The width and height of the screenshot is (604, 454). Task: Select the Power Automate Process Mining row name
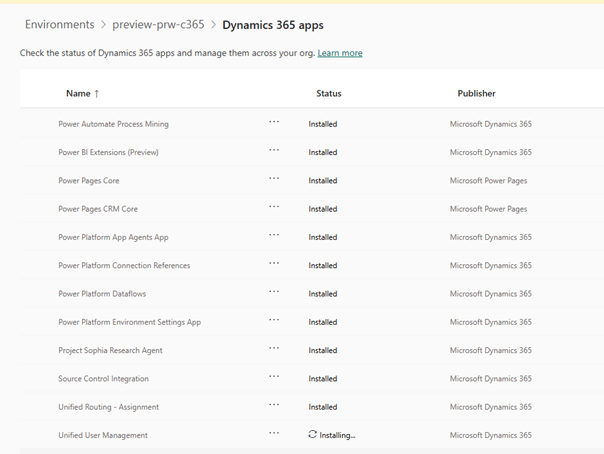click(113, 124)
